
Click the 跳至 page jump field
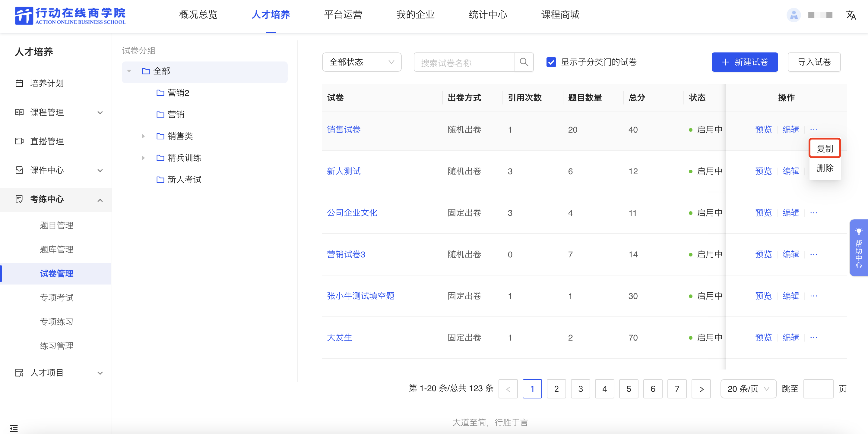[818, 389]
